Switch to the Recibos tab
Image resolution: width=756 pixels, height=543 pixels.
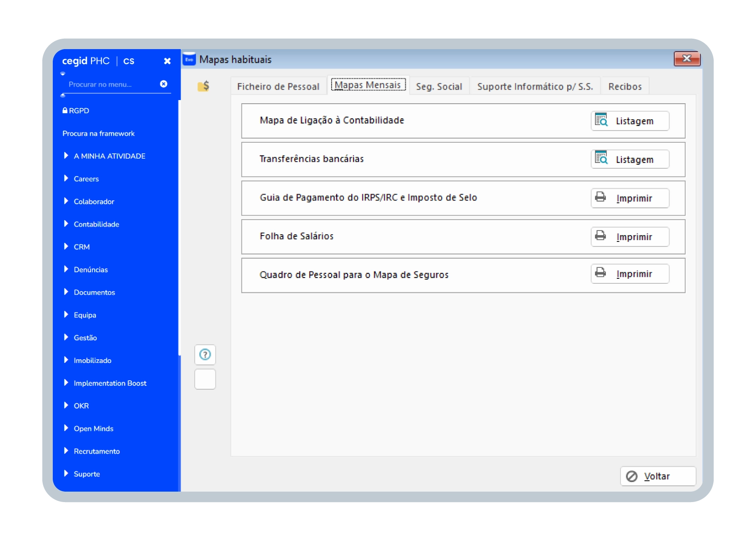pos(625,86)
